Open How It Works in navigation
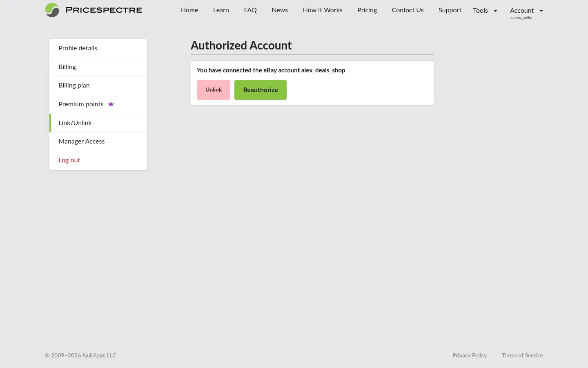The height and width of the screenshot is (368, 588). tap(323, 10)
